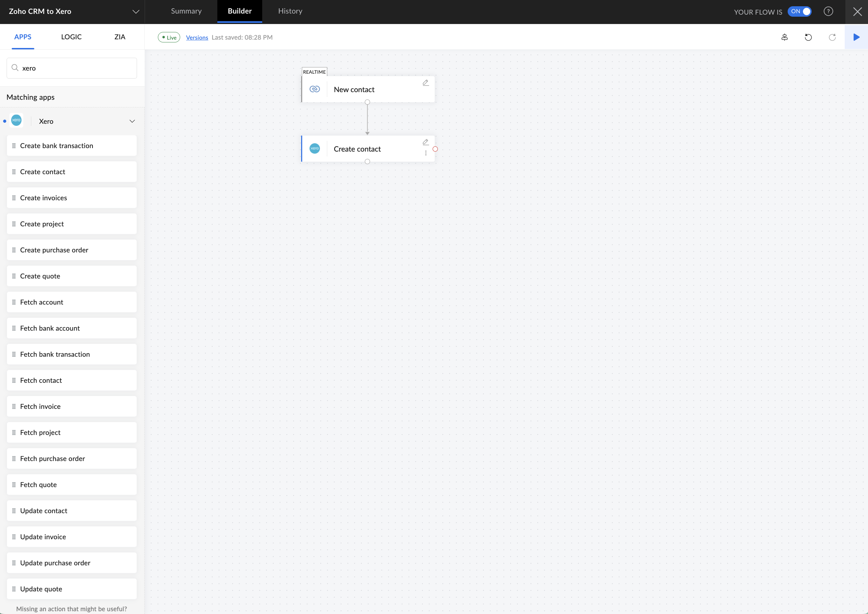
Task: Toggle the flow off using the ON switch
Action: pyautogui.click(x=799, y=11)
